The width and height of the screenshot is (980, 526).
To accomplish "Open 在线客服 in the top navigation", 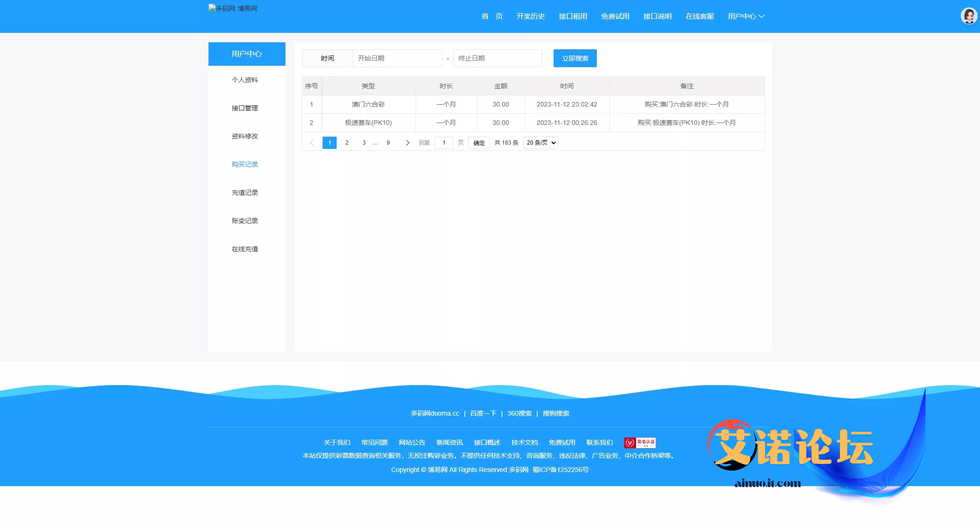I will 700,16.
